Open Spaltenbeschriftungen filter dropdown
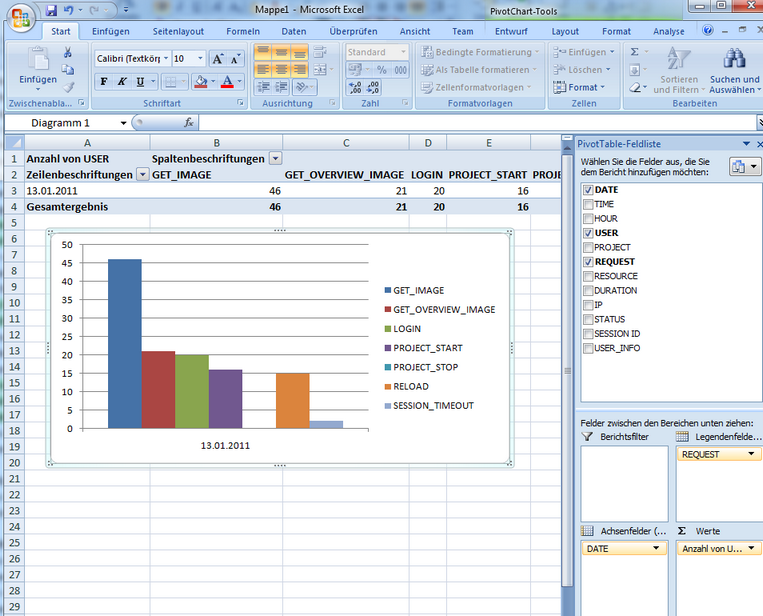Screen dimensions: 763x616 click(275, 158)
